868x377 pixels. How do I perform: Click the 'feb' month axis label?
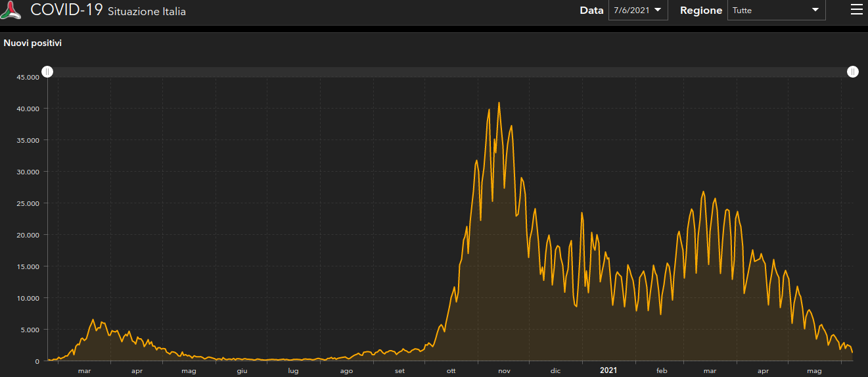click(x=662, y=371)
